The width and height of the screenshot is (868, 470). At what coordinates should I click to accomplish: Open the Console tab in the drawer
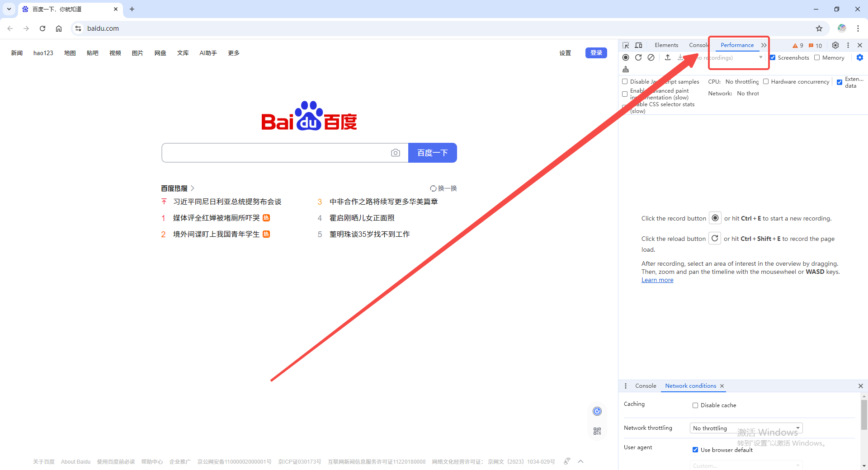(x=646, y=386)
